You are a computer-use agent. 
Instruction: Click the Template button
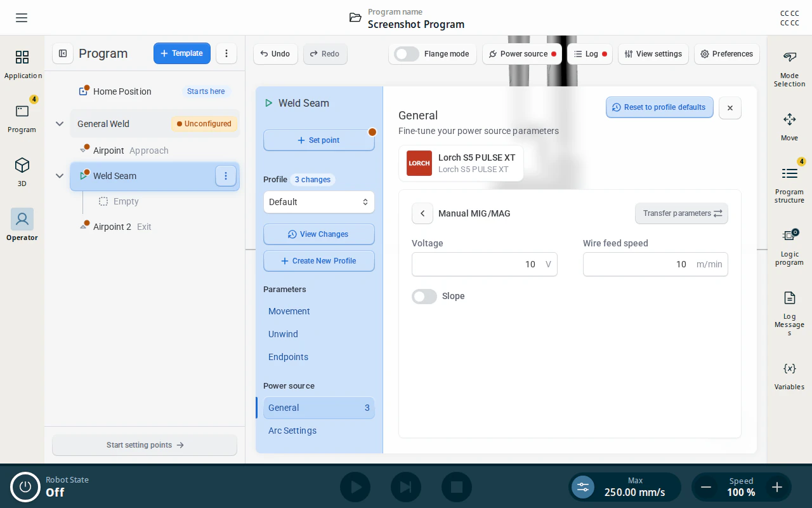click(182, 53)
